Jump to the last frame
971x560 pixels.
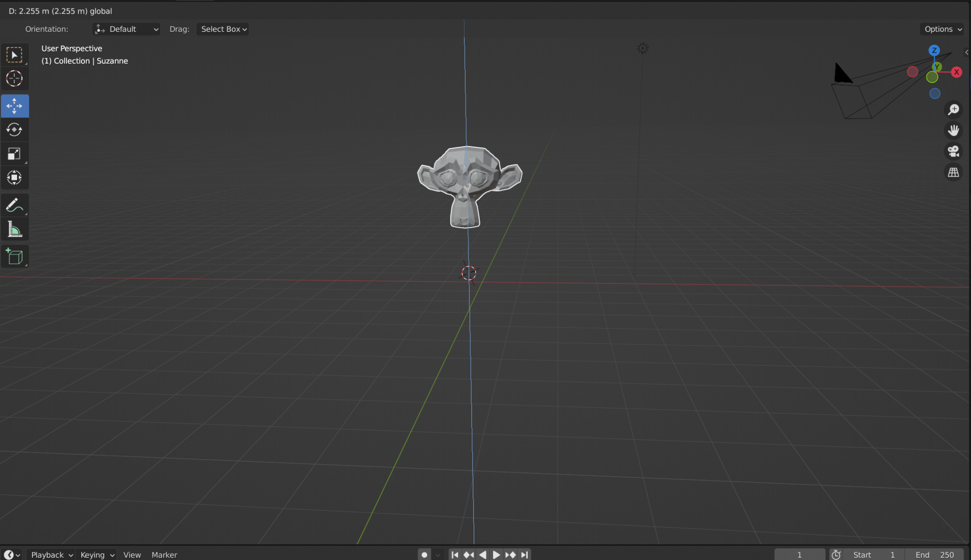coord(524,554)
